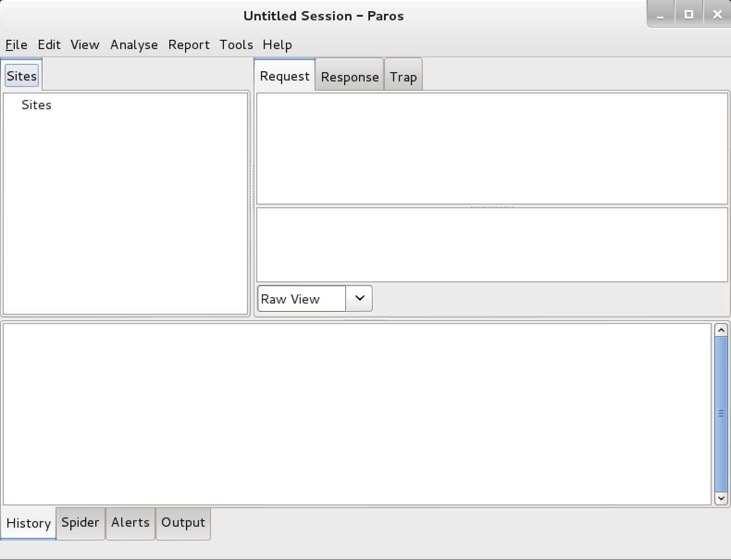
Task: Click inside the request header text area
Action: click(x=492, y=148)
